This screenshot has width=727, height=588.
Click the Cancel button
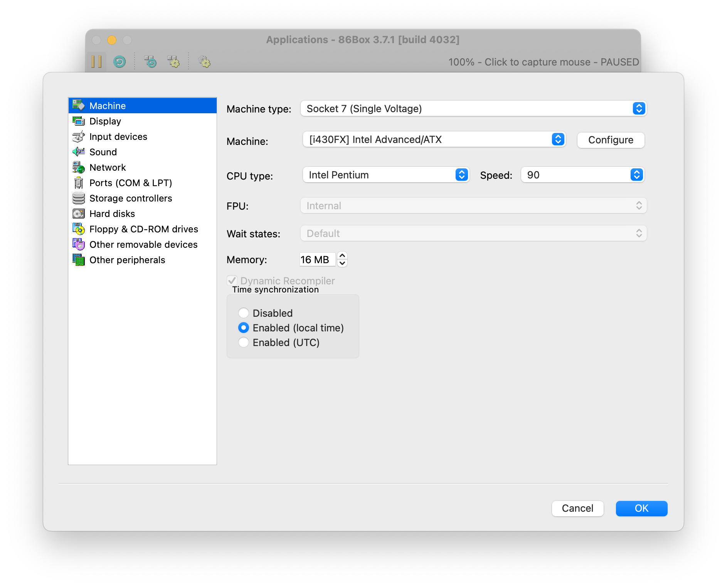click(577, 508)
